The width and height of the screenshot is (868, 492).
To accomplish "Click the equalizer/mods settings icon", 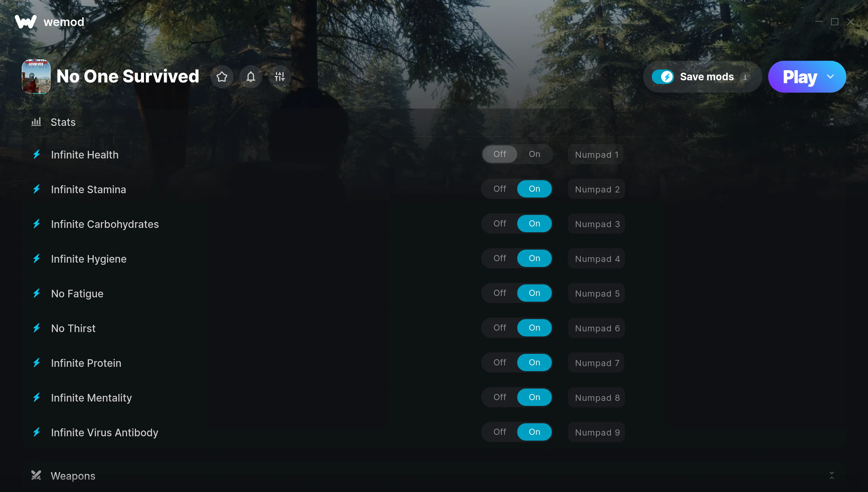I will click(279, 76).
